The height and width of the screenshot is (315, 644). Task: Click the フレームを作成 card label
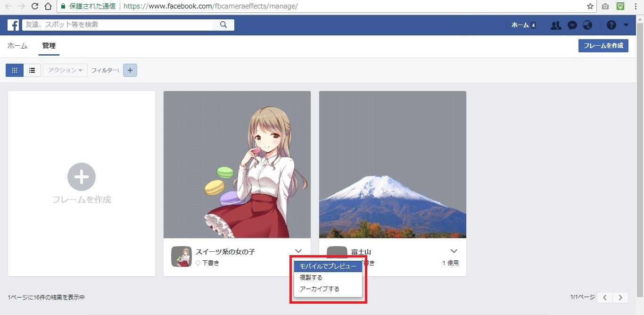[82, 200]
